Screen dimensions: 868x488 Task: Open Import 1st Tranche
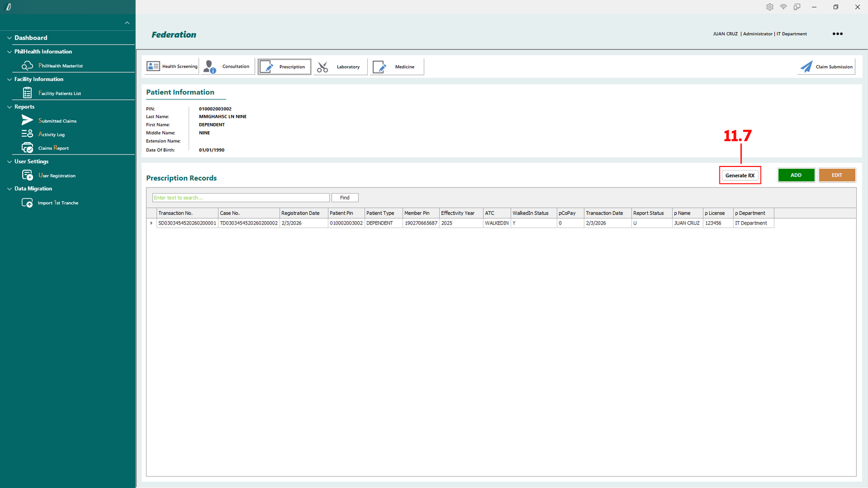[58, 203]
